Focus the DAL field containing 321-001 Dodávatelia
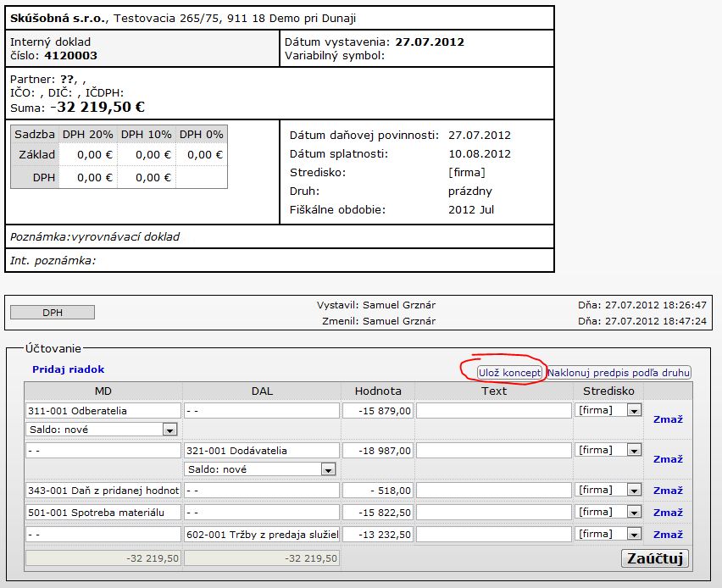 coord(262,451)
